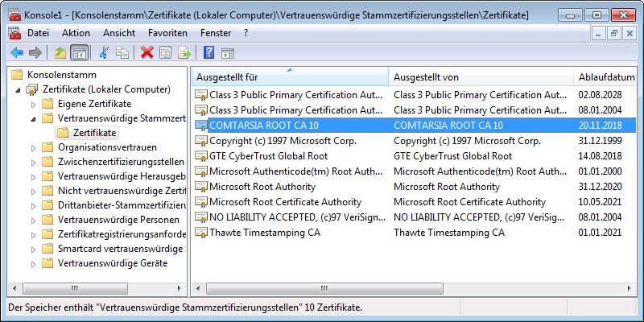Screen dimensions: 644x322
Task: Click the red Delete X icon
Action: (147, 52)
